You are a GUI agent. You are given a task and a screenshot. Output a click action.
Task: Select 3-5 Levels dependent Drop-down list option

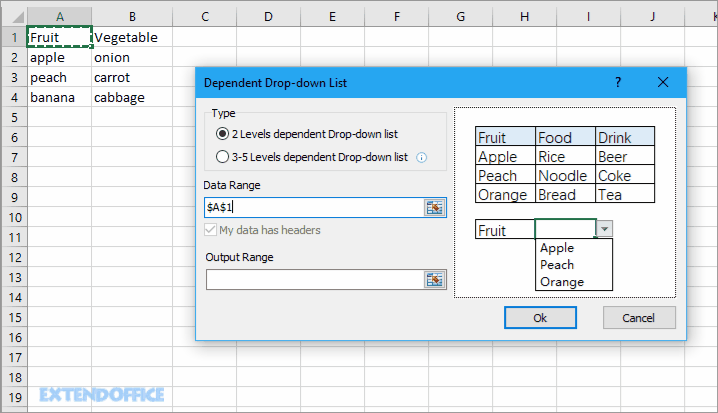point(222,156)
